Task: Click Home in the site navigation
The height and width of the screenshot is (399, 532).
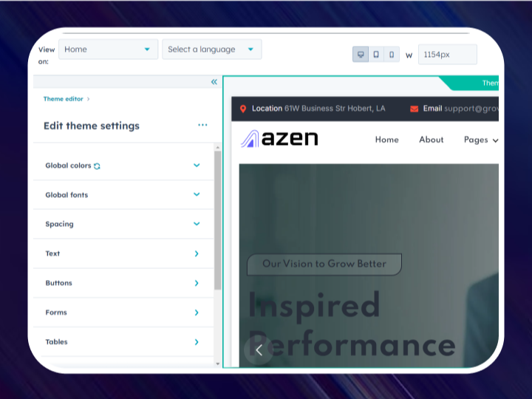Action: (x=386, y=140)
